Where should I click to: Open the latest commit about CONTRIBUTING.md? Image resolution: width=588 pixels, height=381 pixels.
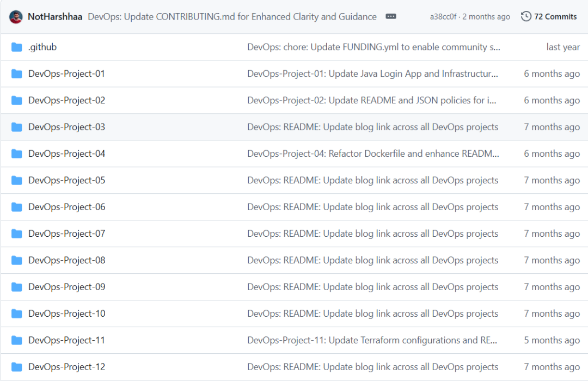point(232,17)
